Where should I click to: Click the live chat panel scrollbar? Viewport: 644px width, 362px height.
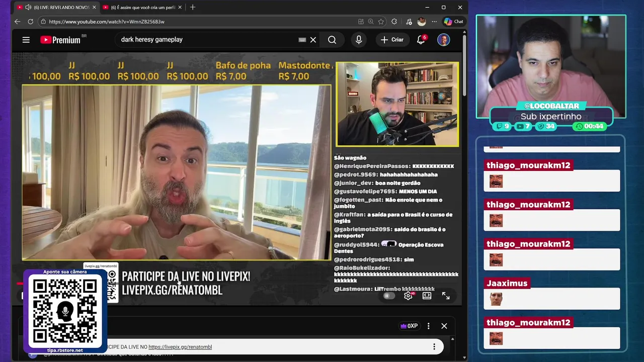coord(452,348)
